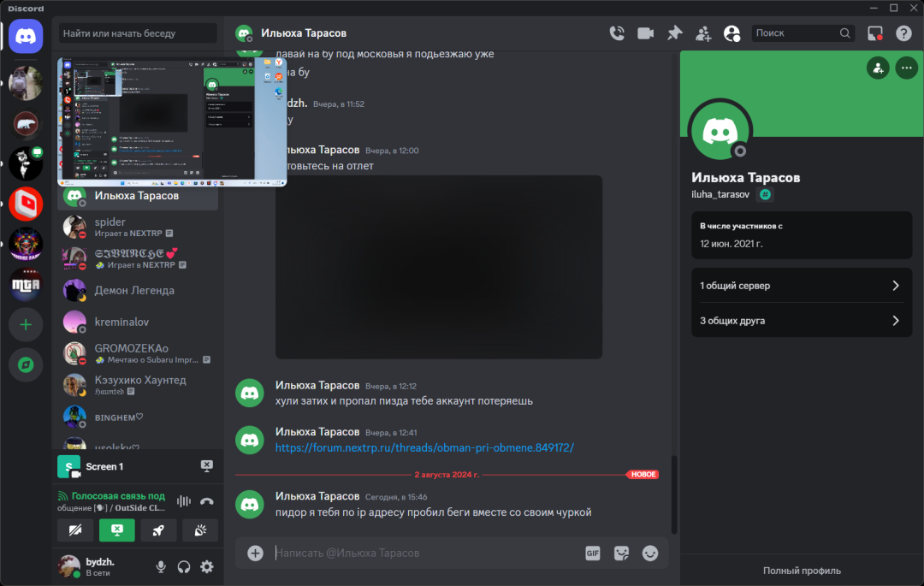Open the sticker picker
Image resolution: width=924 pixels, height=586 pixels.
[x=622, y=553]
